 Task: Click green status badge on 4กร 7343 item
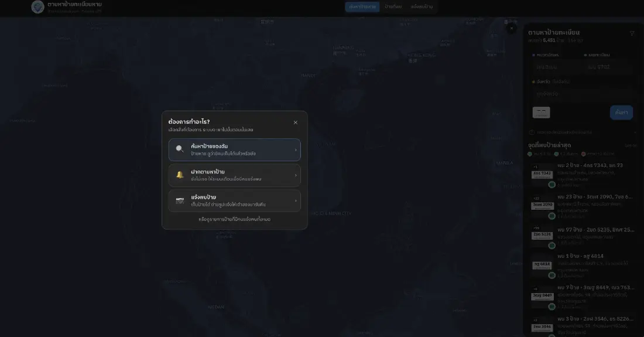pyautogui.click(x=552, y=185)
